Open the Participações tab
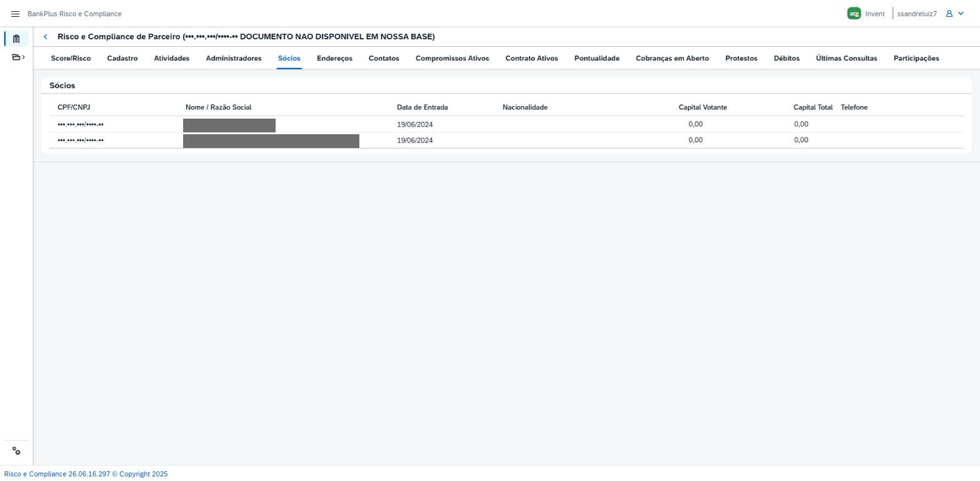Viewport: 980px width, 482px height. pos(916,58)
